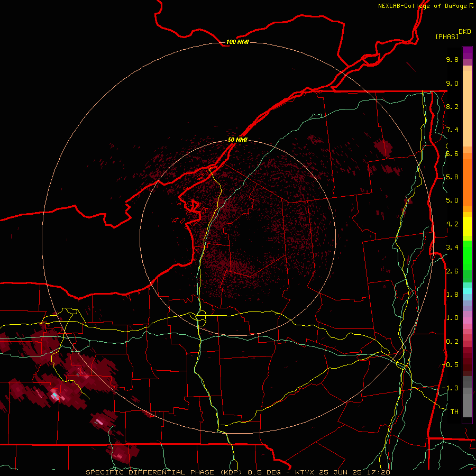Click the dark orange segment of color bar
This screenshot has height=476, width=476.
[x=467, y=182]
